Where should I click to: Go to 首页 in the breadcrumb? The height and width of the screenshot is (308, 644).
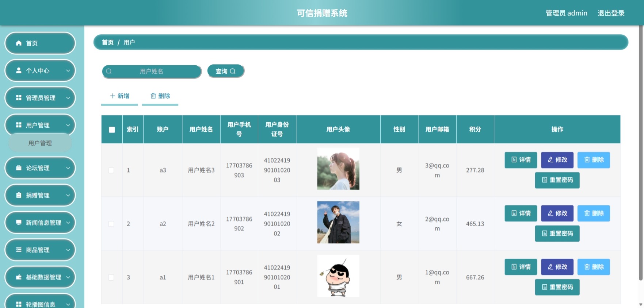click(x=108, y=42)
